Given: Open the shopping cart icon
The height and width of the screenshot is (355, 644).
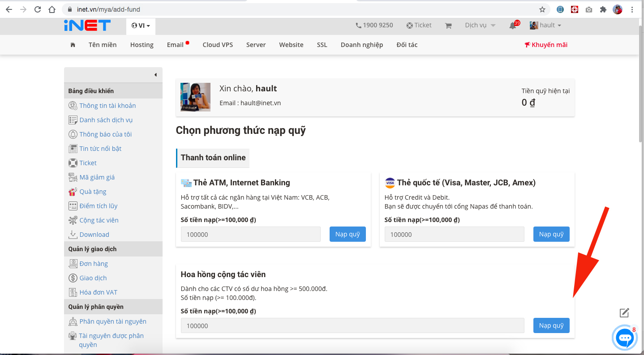Looking at the screenshot, I should pos(448,26).
